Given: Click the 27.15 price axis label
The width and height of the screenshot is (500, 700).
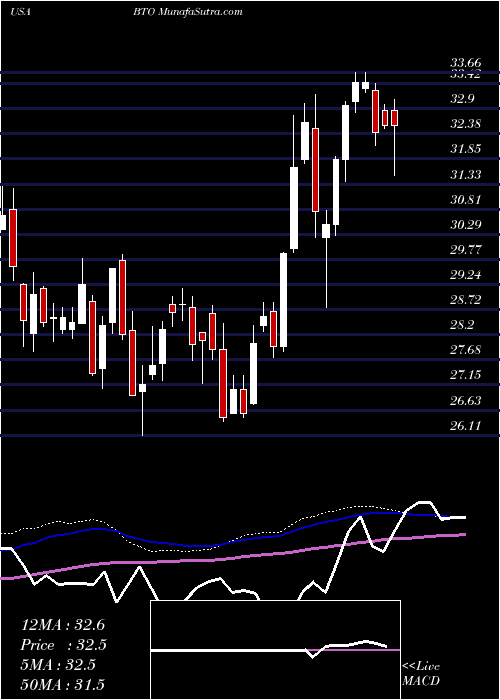Looking at the screenshot, I should (466, 375).
